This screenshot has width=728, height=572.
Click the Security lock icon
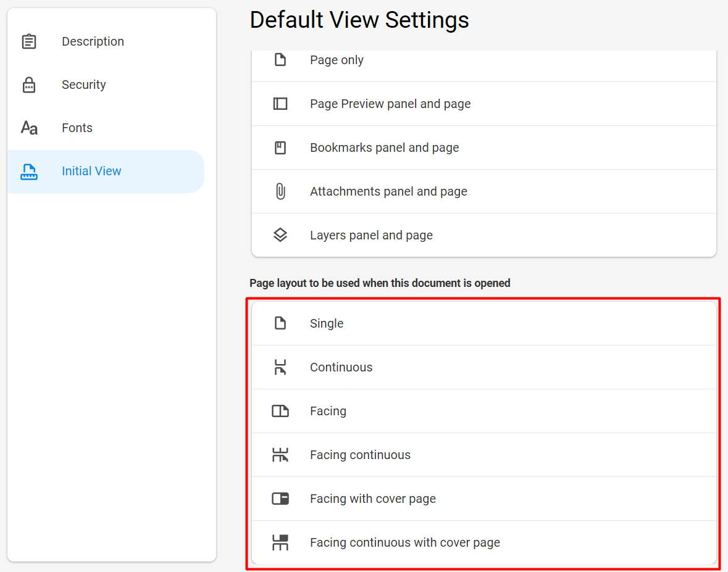29,85
